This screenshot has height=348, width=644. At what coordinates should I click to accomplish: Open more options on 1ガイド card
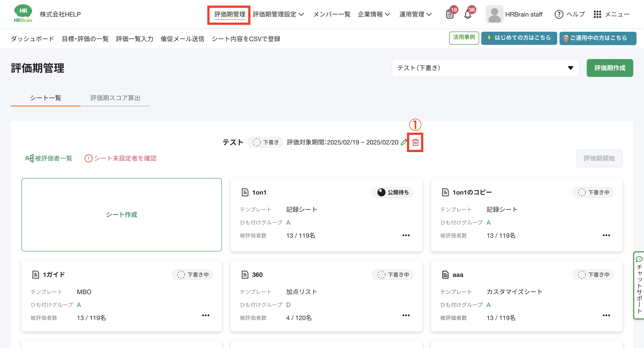[x=205, y=315]
